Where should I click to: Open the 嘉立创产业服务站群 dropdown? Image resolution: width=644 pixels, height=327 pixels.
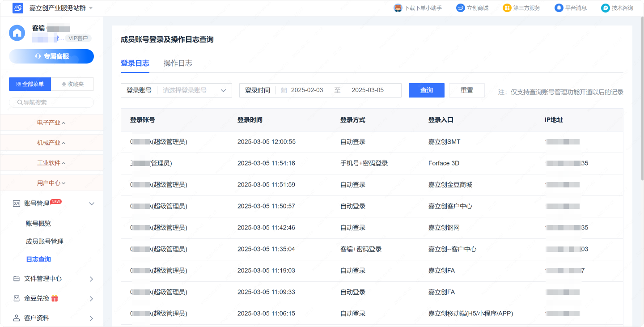61,8
